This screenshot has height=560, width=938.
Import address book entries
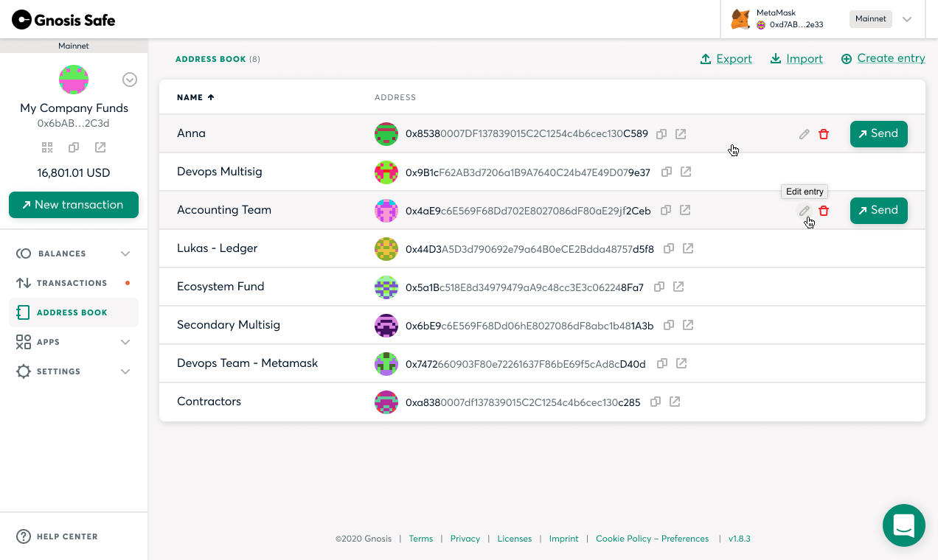(796, 59)
